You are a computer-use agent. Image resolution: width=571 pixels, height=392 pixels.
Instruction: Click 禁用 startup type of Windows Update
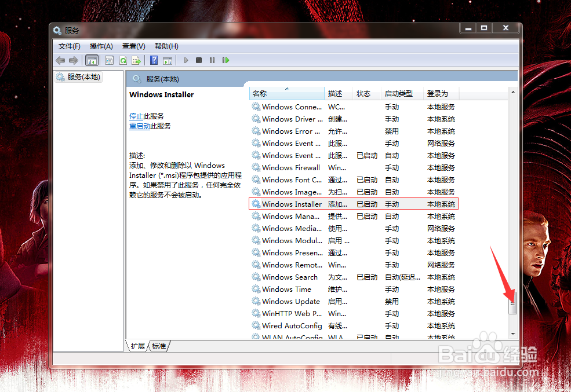coord(392,302)
